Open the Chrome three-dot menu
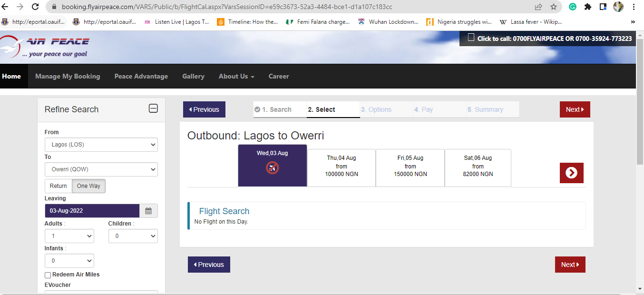The height and width of the screenshot is (295, 644). click(x=634, y=7)
